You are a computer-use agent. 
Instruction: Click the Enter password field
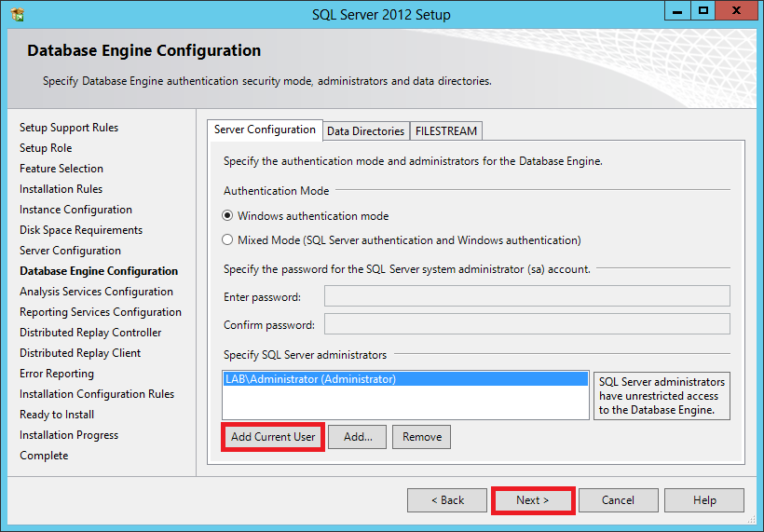tap(526, 296)
